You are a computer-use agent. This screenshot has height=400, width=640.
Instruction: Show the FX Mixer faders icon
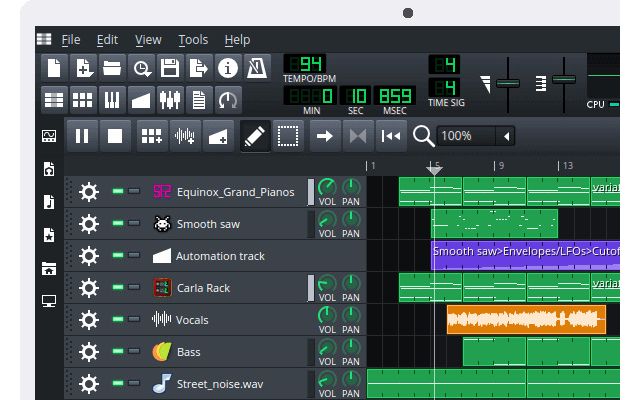170,100
